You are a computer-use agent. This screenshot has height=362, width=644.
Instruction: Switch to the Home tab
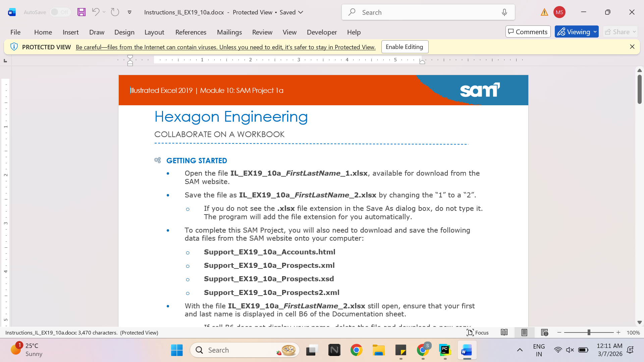click(x=43, y=32)
